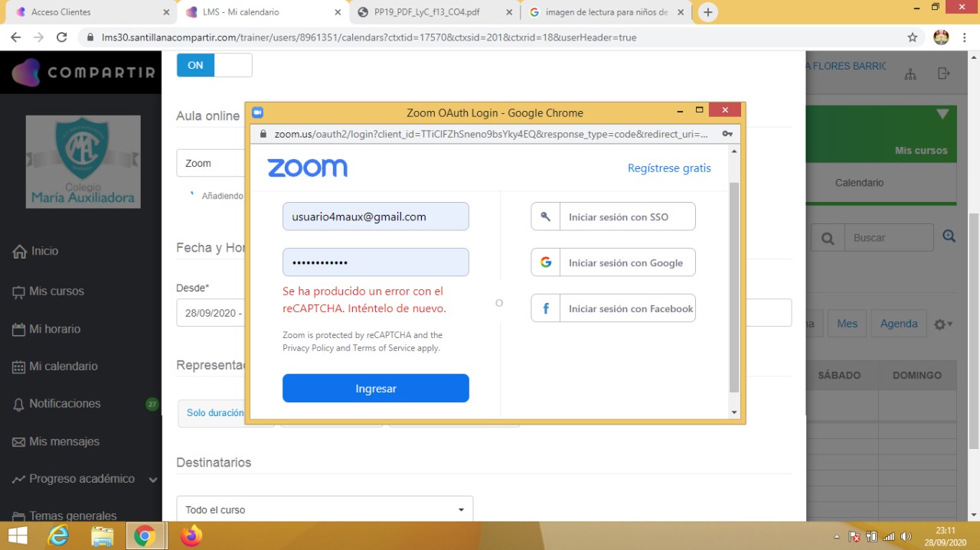This screenshot has height=550, width=980.
Task: Switch calendar to Agenda view
Action: click(x=899, y=324)
